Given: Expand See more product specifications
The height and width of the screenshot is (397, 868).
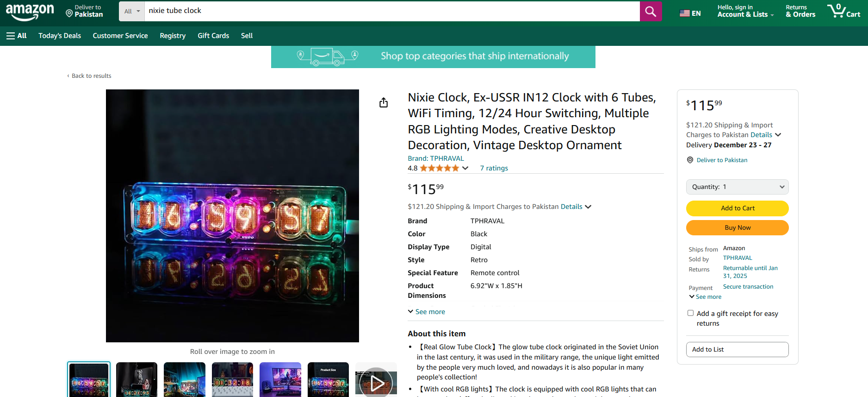Looking at the screenshot, I should point(426,312).
